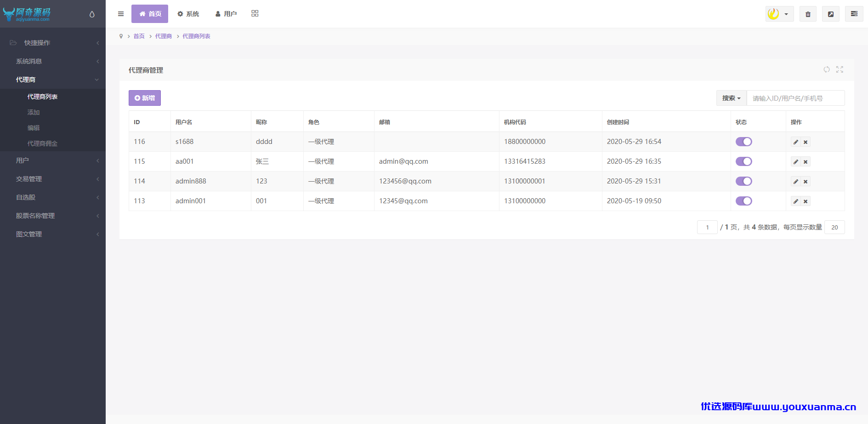Image resolution: width=868 pixels, height=424 pixels.
Task: Expand the 系统消息 sidebar menu
Action: click(x=53, y=61)
